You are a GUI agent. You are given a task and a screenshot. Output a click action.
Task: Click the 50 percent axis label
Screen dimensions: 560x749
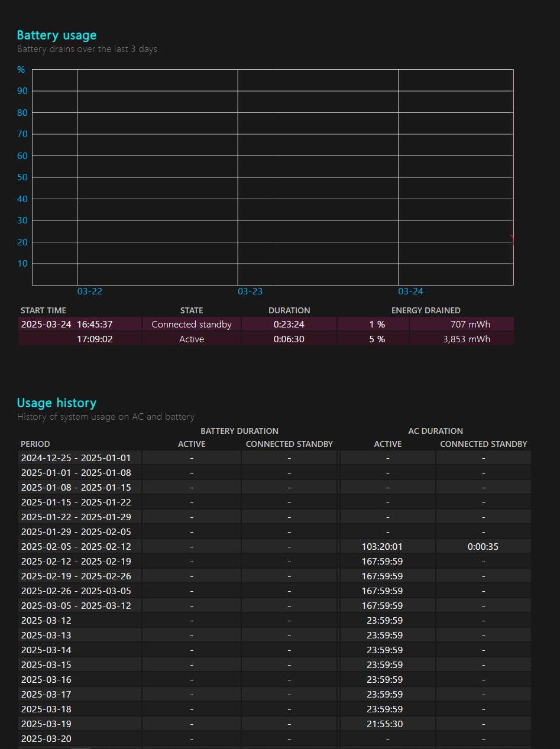[22, 177]
